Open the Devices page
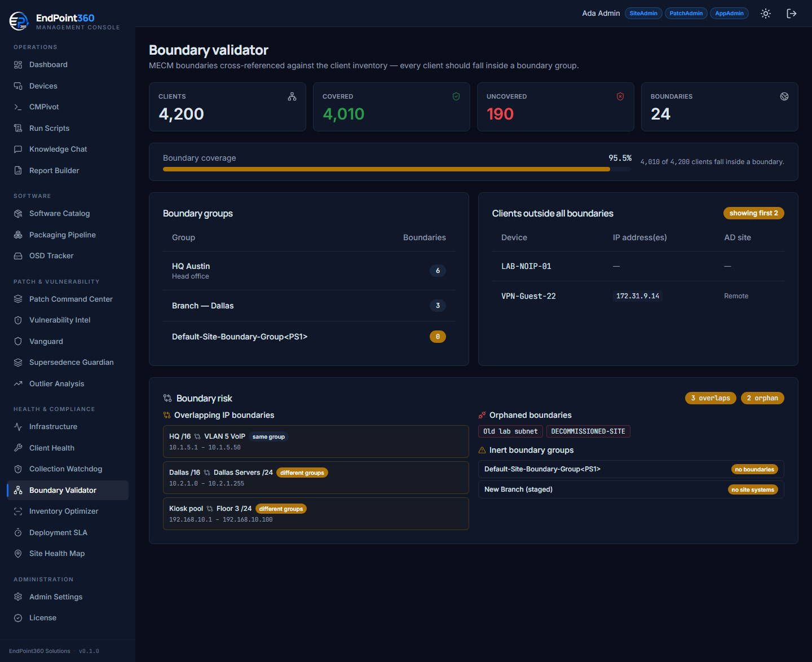 [x=68, y=86]
